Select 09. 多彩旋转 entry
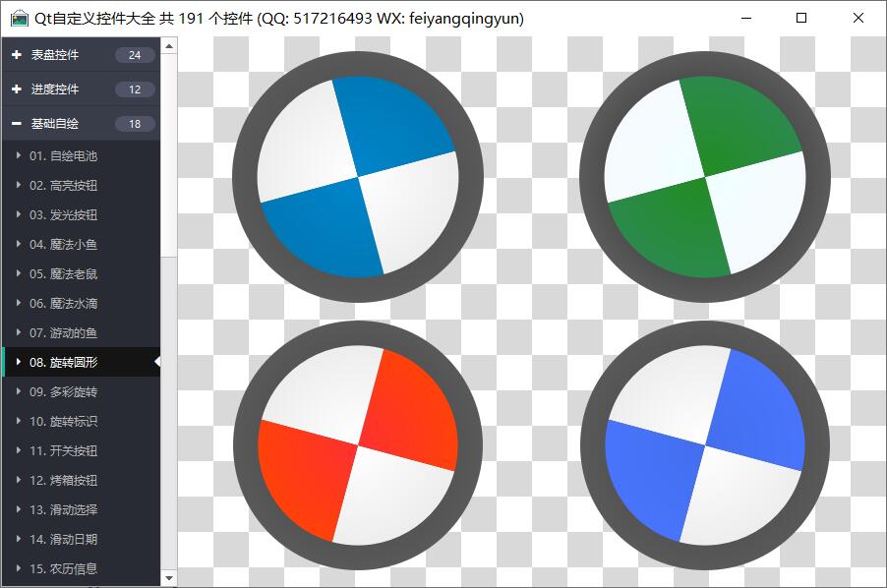The height and width of the screenshot is (588, 887). [63, 391]
